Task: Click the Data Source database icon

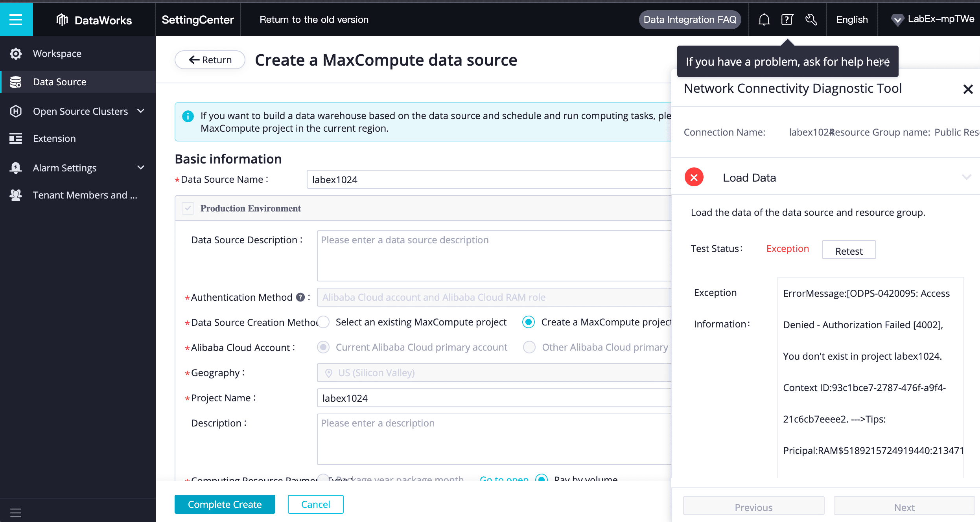Action: tap(16, 82)
